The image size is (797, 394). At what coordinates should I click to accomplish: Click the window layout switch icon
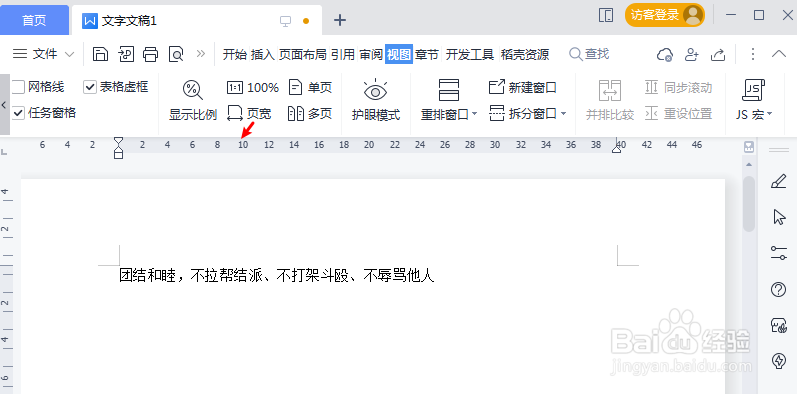[x=606, y=15]
